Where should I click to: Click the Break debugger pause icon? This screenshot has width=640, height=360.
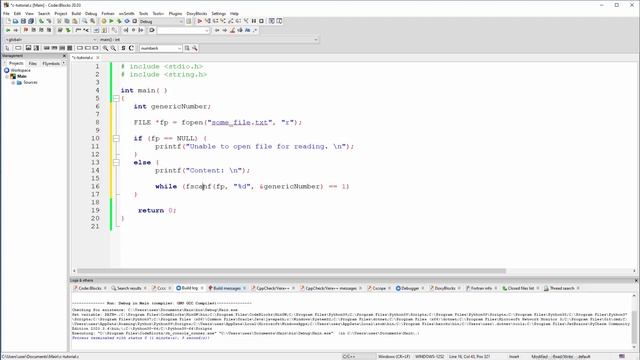click(254, 21)
